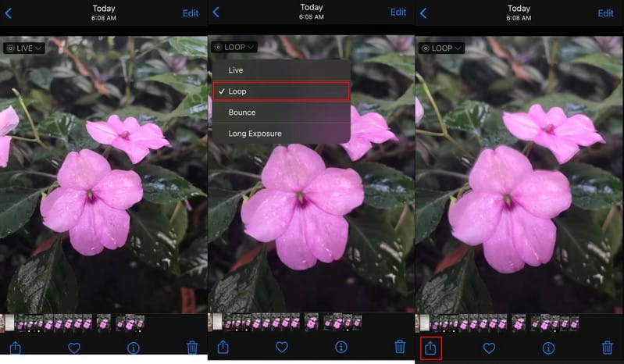
Task: Tap the Today 6:08 AM title, left screenshot
Action: click(x=103, y=12)
